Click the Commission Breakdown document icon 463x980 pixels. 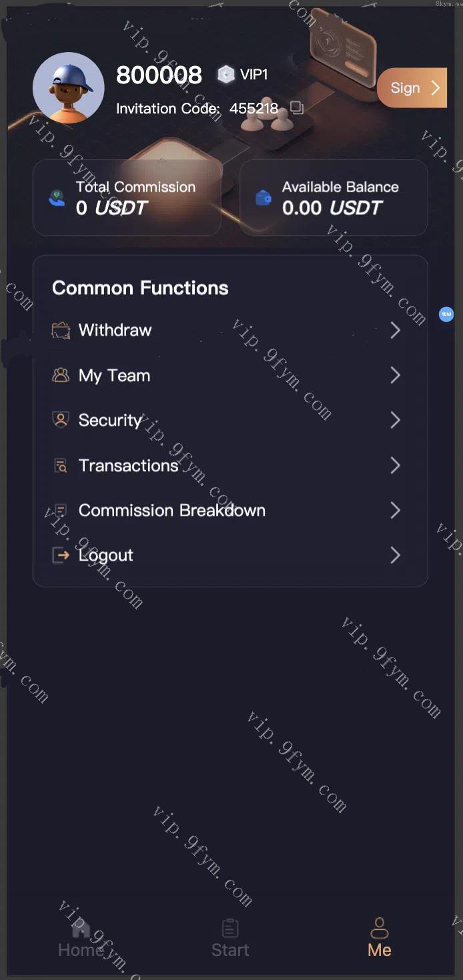pyautogui.click(x=61, y=510)
